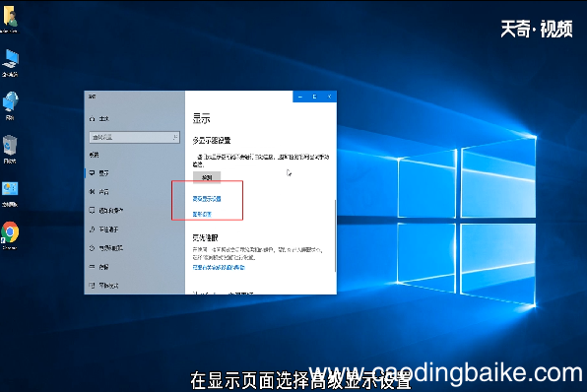Select the Google Chrome desktop shortcut

pos(10,235)
